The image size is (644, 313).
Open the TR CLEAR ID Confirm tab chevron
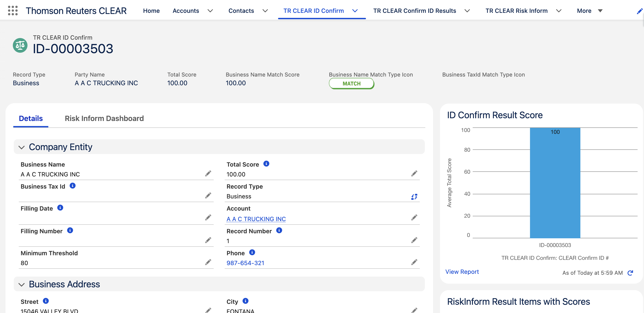tap(355, 11)
